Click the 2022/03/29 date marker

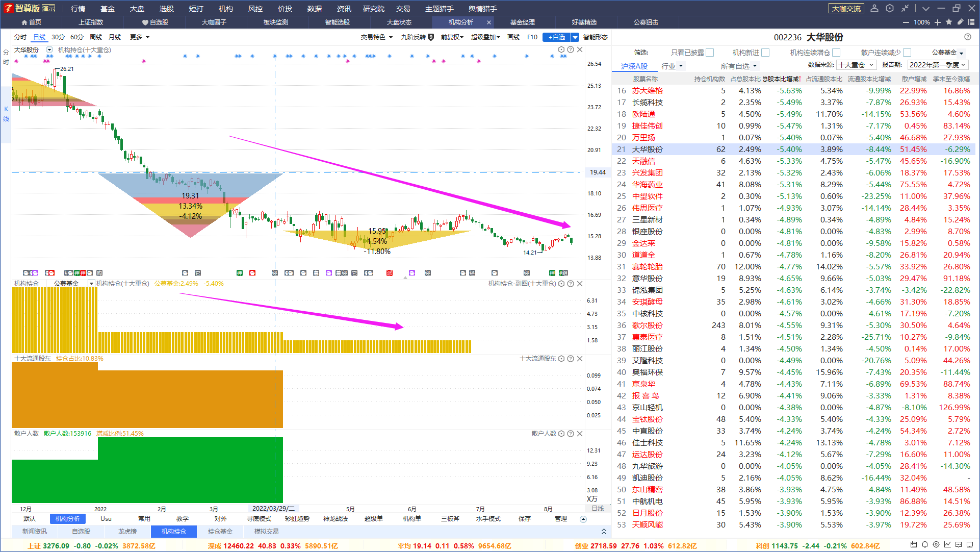click(274, 509)
